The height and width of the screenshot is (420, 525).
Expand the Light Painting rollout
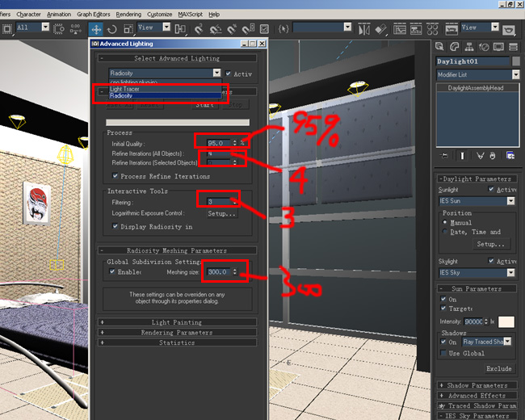[177, 322]
